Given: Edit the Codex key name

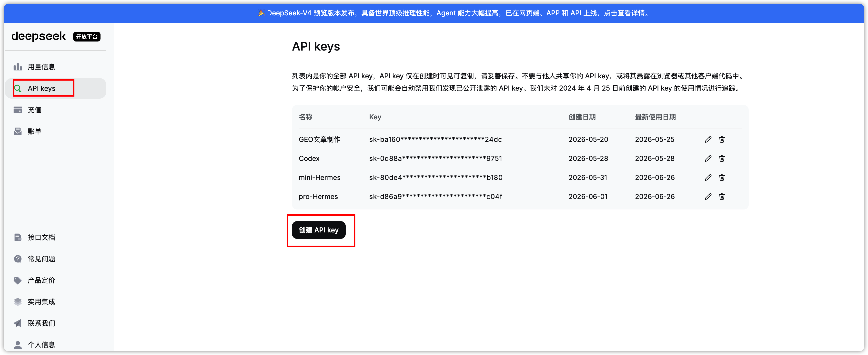Looking at the screenshot, I should tap(708, 158).
